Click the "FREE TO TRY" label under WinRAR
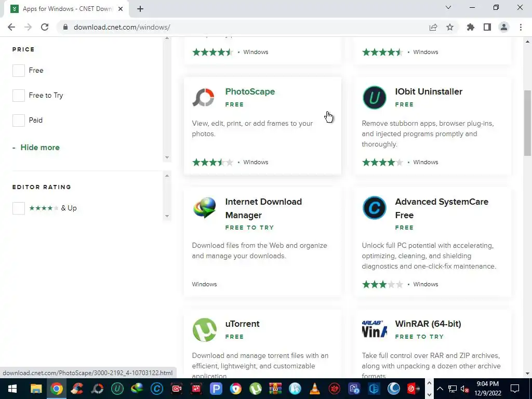532x399 pixels. pos(419,337)
